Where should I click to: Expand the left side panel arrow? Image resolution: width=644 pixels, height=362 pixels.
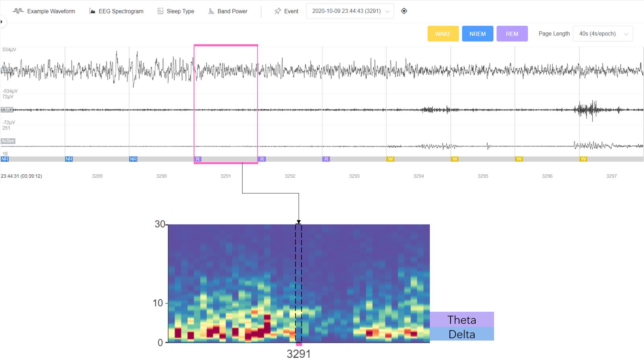[x=2, y=22]
